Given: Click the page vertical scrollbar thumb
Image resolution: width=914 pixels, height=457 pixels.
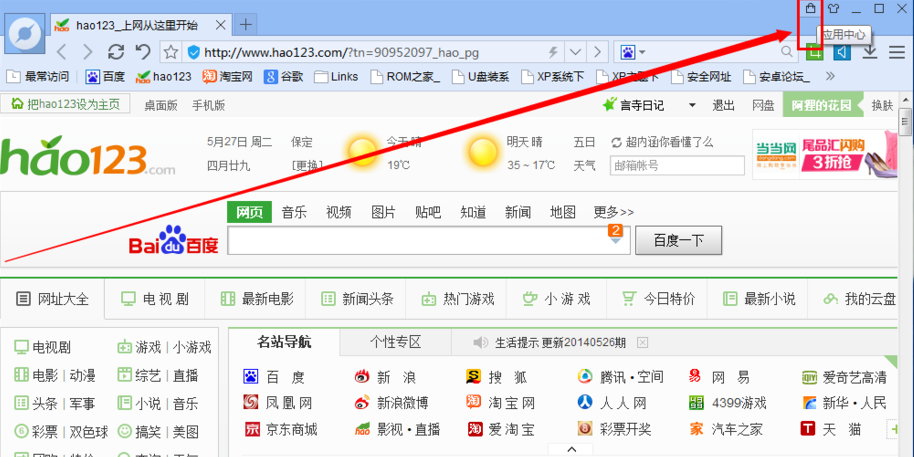Looking at the screenshot, I should point(905,122).
